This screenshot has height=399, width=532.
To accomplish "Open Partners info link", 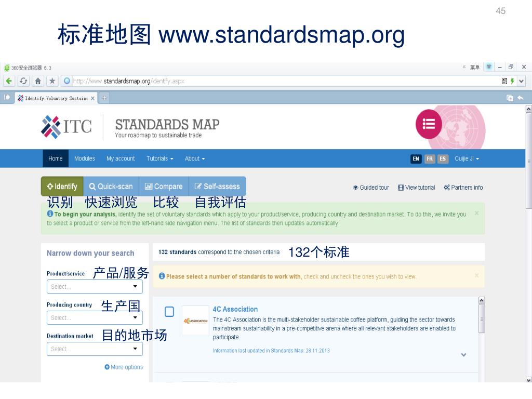I will pyautogui.click(x=463, y=187).
